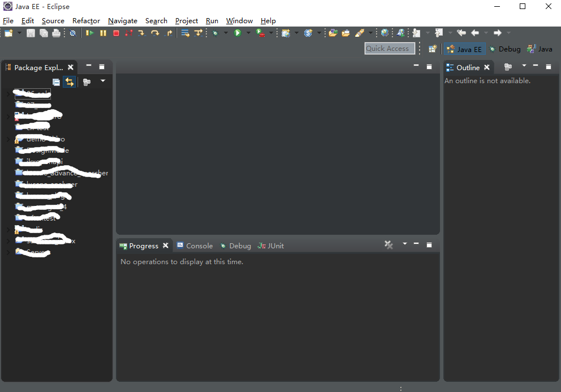Screen dimensions: 561x392
Task: Click Remove All Finished Operations in Progress view
Action: click(389, 245)
